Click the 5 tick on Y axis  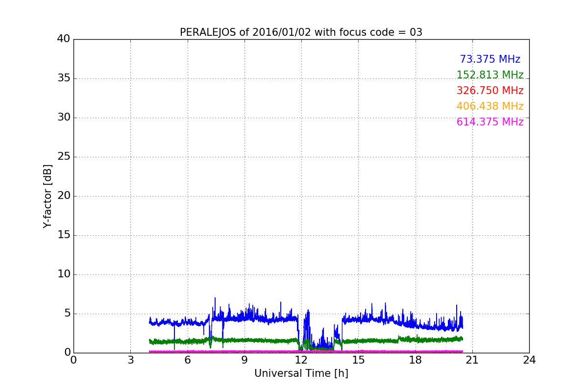tap(67, 314)
